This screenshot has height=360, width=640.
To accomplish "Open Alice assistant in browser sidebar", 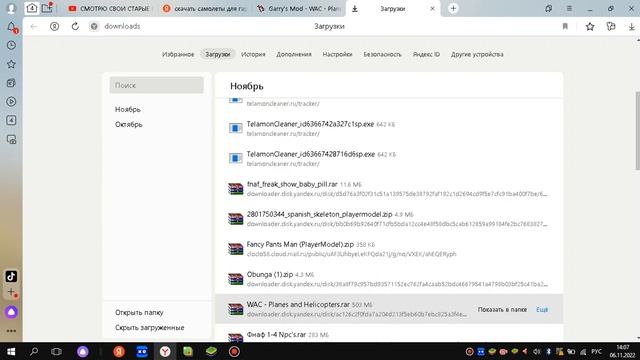I will [11, 312].
